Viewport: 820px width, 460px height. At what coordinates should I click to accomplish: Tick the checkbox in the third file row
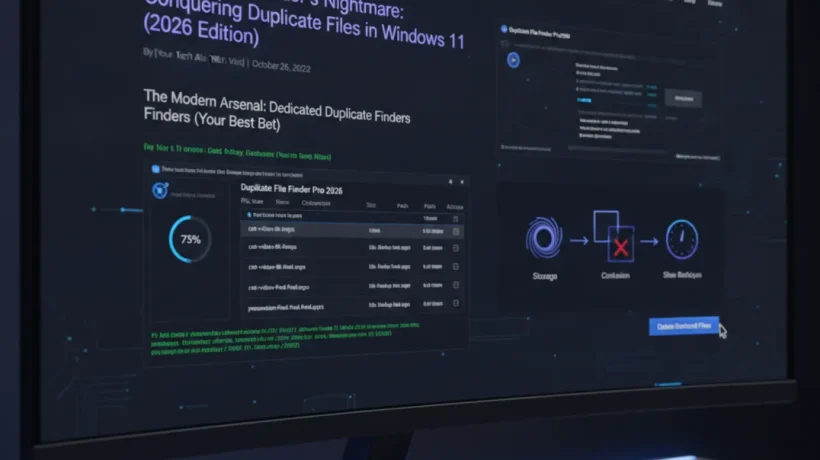click(x=455, y=267)
